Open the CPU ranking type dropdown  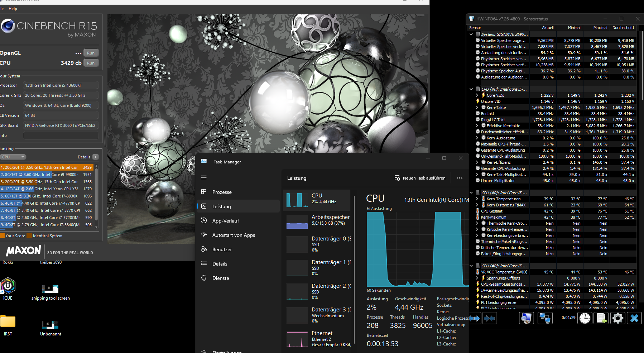point(13,157)
